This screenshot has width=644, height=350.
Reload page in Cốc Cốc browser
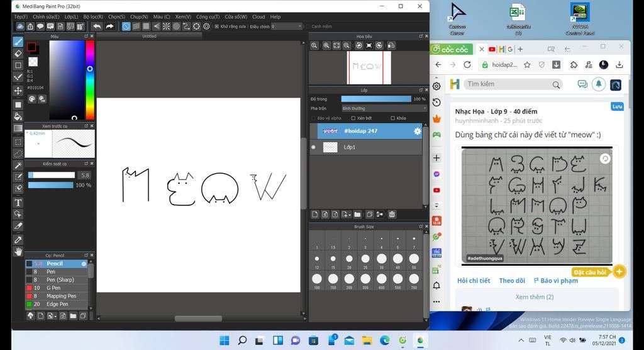[467, 65]
